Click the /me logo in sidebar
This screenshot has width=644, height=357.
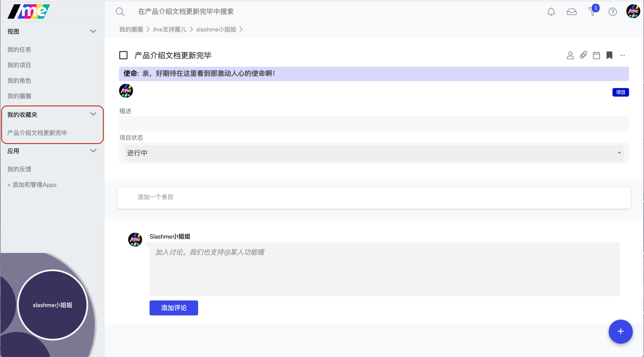(x=29, y=11)
